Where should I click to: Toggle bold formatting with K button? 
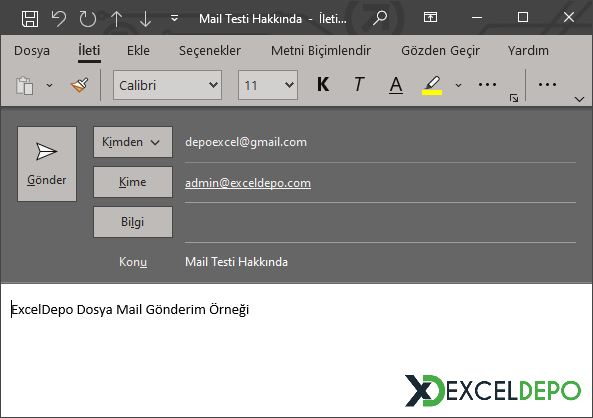[x=323, y=84]
